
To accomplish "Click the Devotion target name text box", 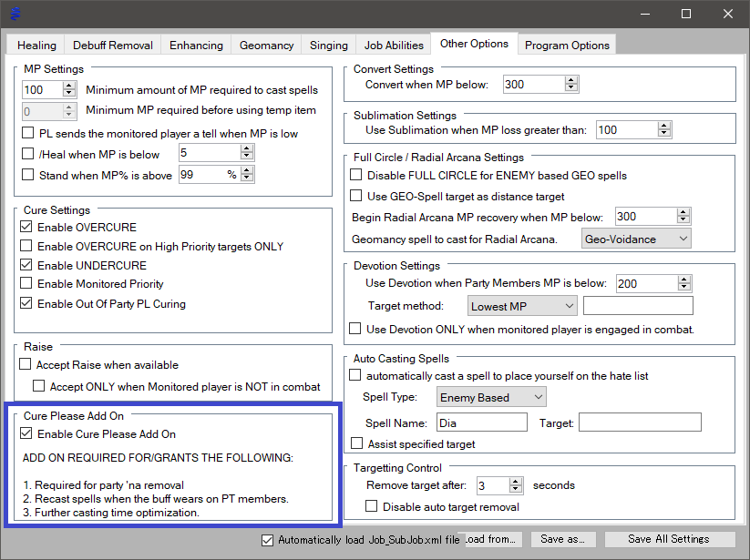I will [638, 306].
